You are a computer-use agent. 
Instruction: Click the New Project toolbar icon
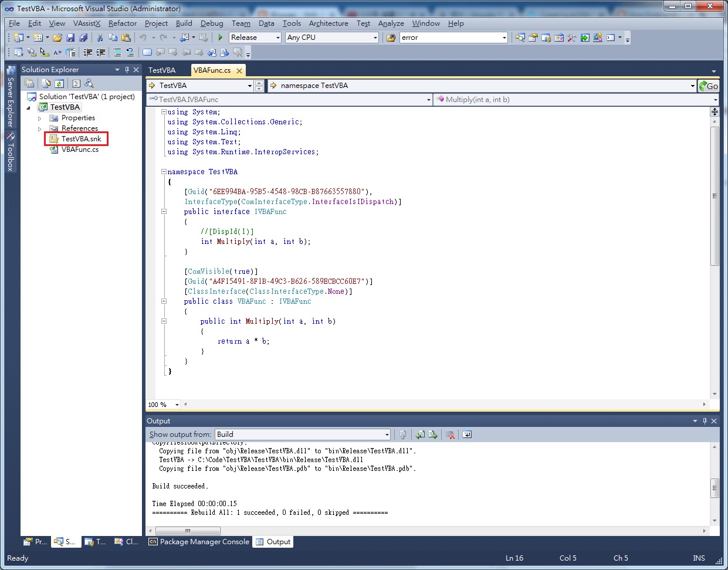pos(18,38)
